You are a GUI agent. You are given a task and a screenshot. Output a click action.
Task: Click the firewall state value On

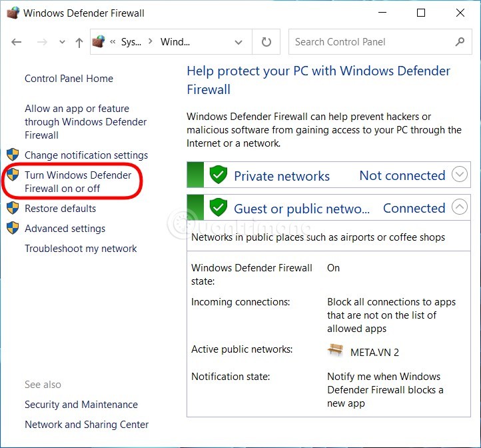tap(333, 268)
